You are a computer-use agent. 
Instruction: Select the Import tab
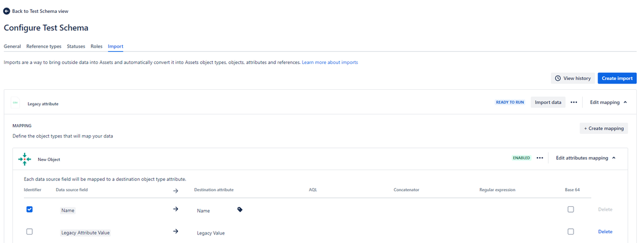[116, 47]
